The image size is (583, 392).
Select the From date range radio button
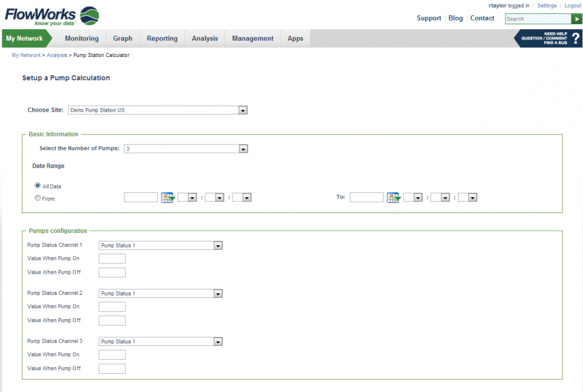[x=38, y=198]
